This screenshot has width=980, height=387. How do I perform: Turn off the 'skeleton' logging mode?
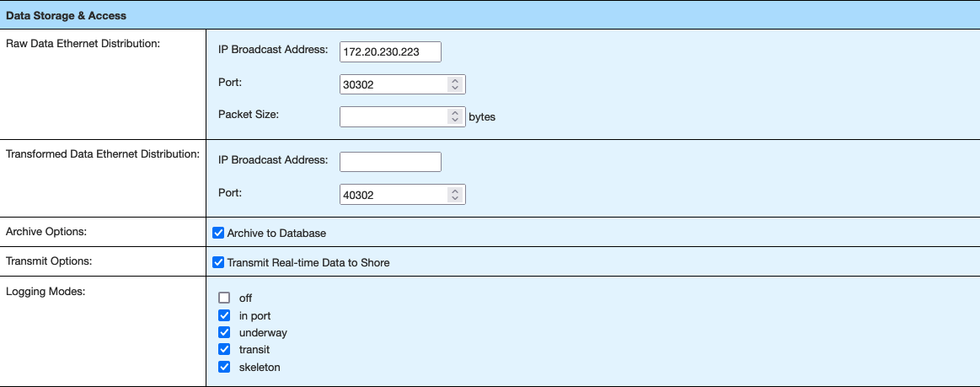pyautogui.click(x=224, y=367)
